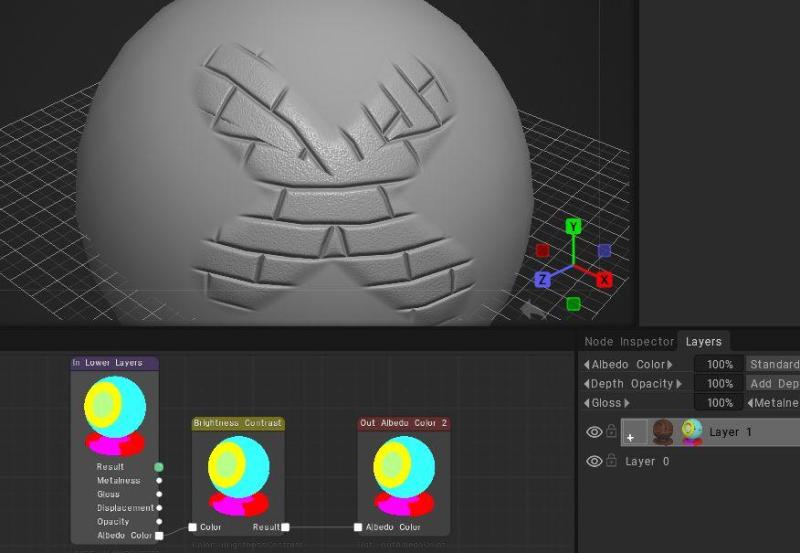Select the Brightness Contrast node preview
The width and height of the screenshot is (800, 553).
238,475
